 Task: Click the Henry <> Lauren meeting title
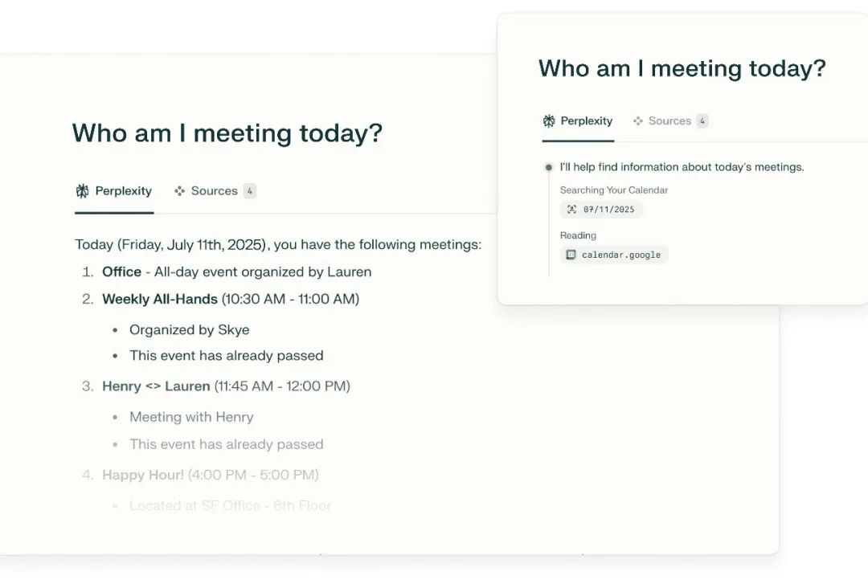point(156,386)
